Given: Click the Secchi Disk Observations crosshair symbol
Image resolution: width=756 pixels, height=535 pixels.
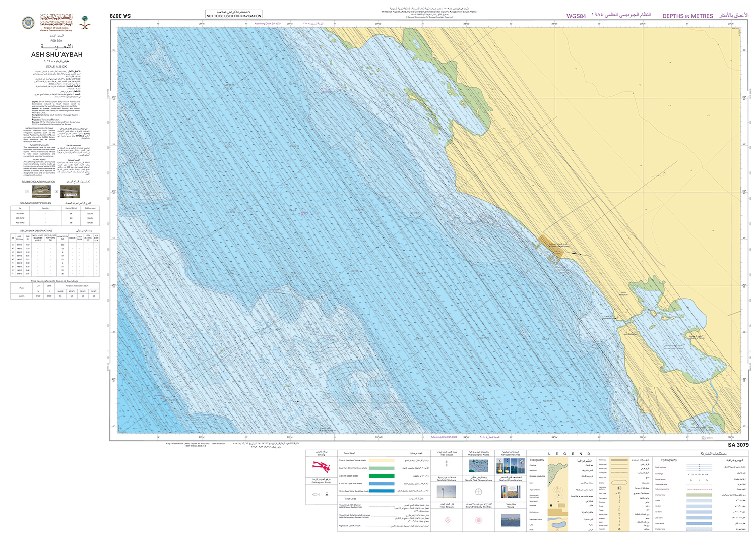Looking at the screenshot, I should click(x=478, y=492).
